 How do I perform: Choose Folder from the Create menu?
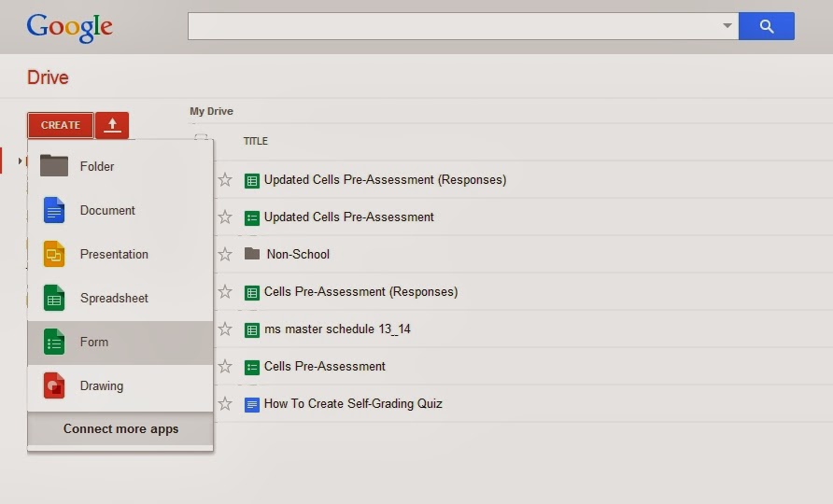coord(120,166)
